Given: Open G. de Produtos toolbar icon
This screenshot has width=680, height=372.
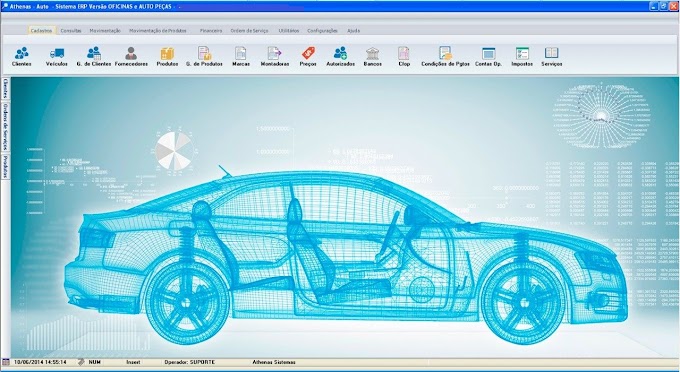Looking at the screenshot, I should coord(204,56).
